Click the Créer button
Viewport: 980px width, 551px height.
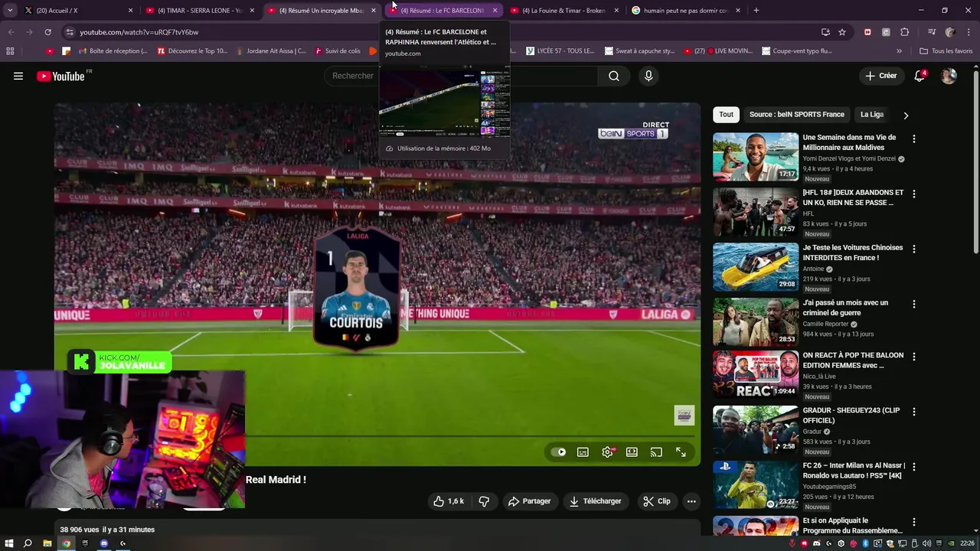pyautogui.click(x=880, y=76)
